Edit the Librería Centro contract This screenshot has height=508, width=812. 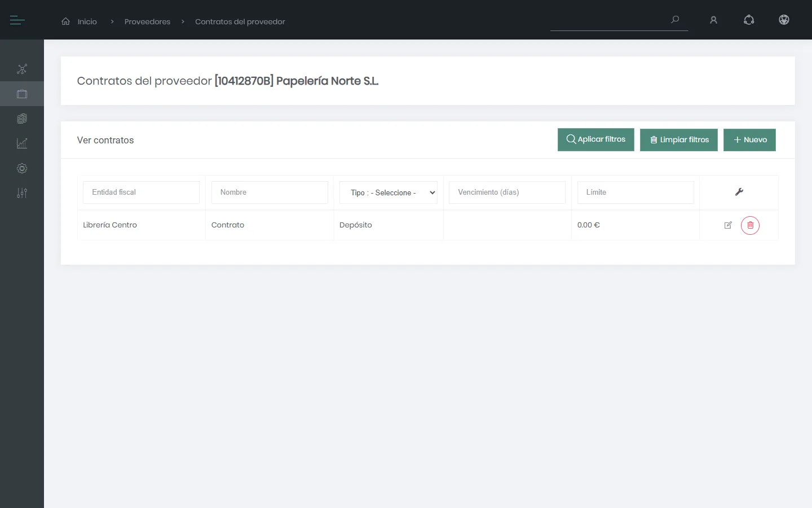(728, 225)
